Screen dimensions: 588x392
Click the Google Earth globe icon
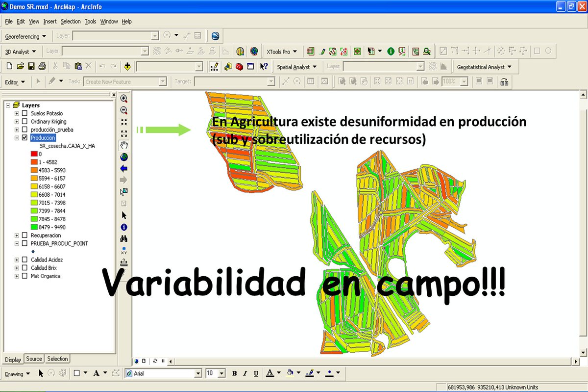[x=215, y=36]
